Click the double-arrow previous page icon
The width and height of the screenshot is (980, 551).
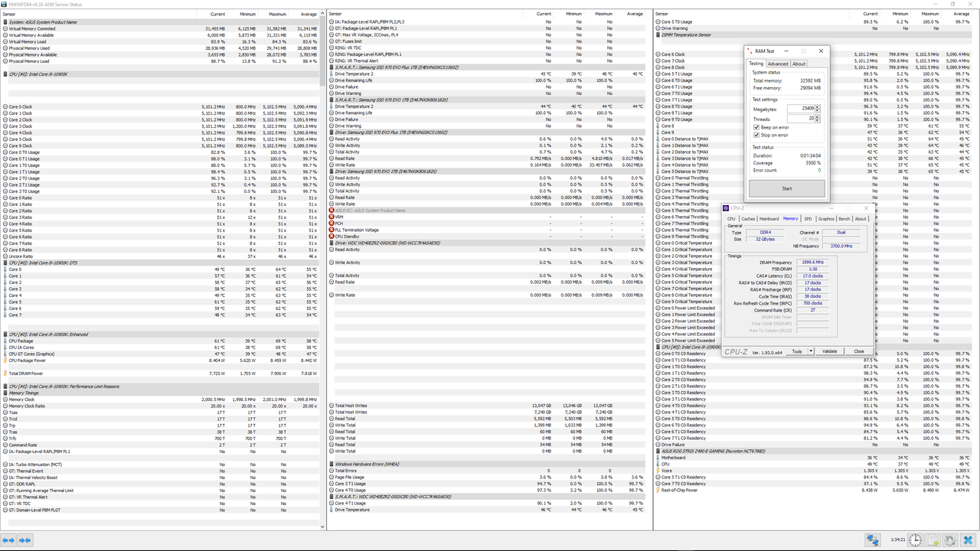point(8,540)
